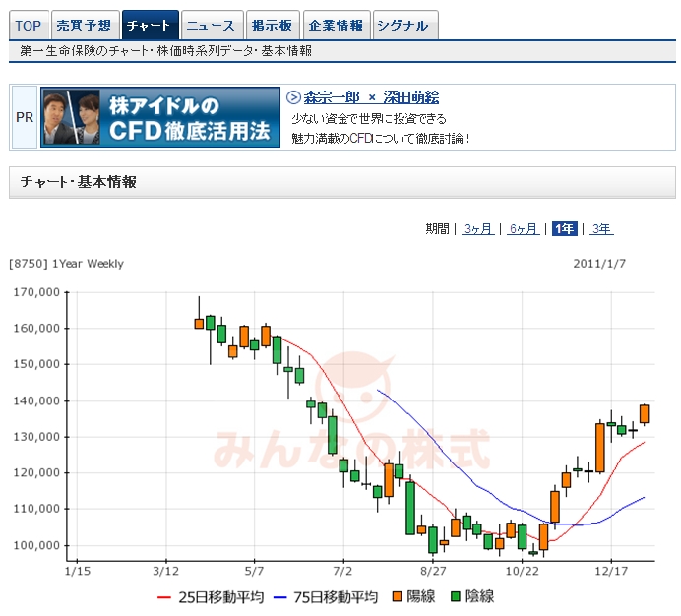Viewport: 681px width, 616px height.
Task: Click the 少ない資金で世界に投資できる ad text
Action: (369, 119)
